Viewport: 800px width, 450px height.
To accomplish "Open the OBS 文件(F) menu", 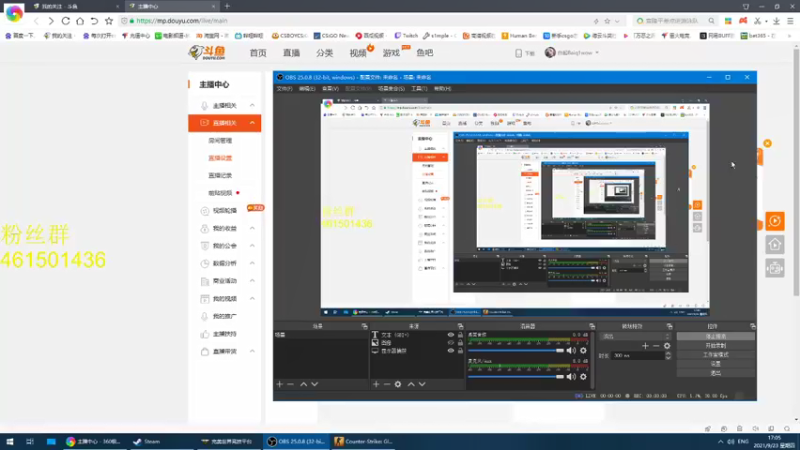I will click(x=284, y=88).
